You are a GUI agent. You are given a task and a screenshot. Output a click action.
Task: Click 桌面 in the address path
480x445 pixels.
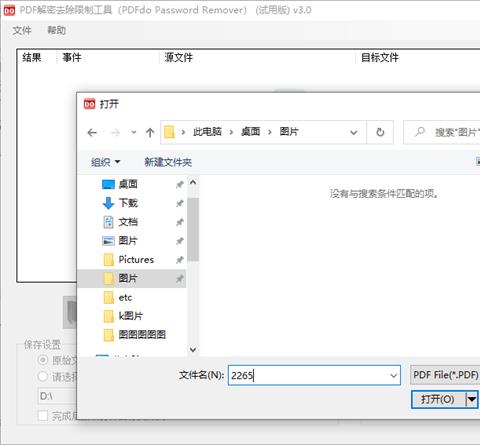(x=251, y=132)
